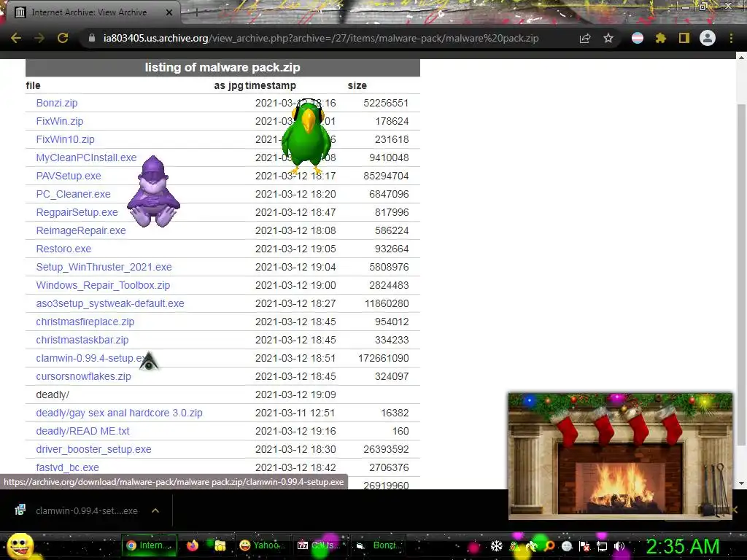The height and width of the screenshot is (560, 747).
Task: Click the cursorsnowflakes.zip link
Action: (x=83, y=376)
